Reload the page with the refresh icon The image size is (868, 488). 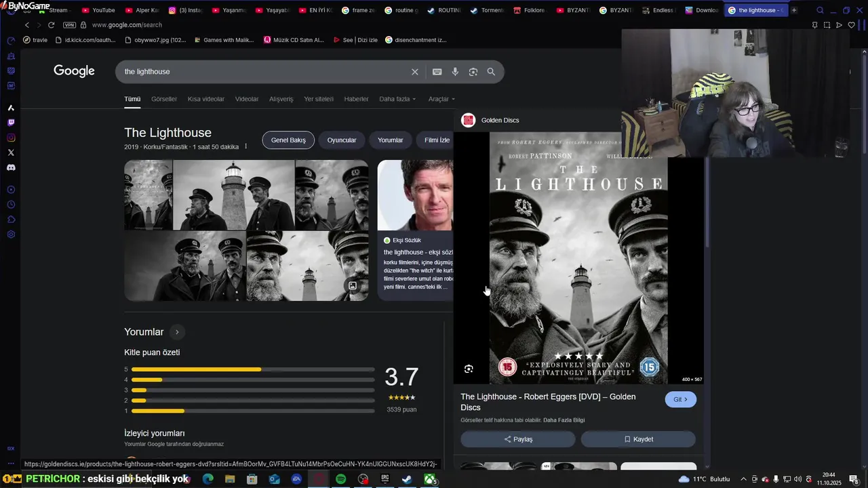pyautogui.click(x=51, y=25)
